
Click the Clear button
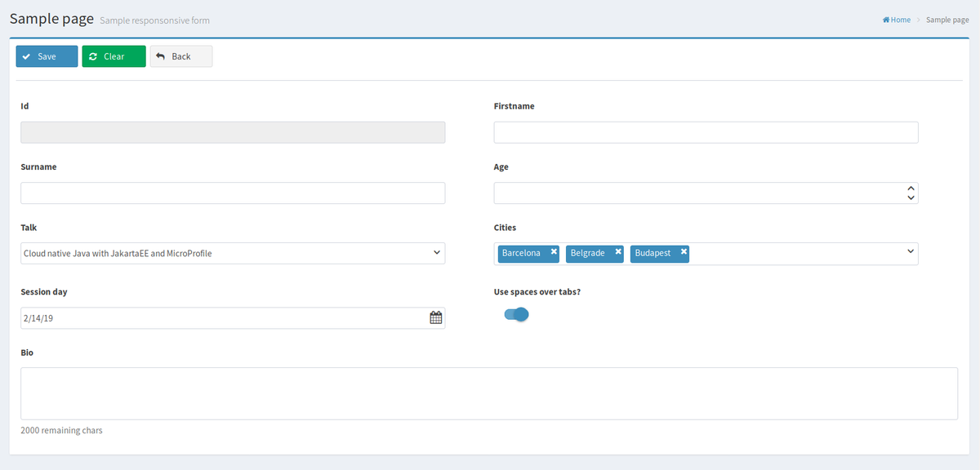114,56
